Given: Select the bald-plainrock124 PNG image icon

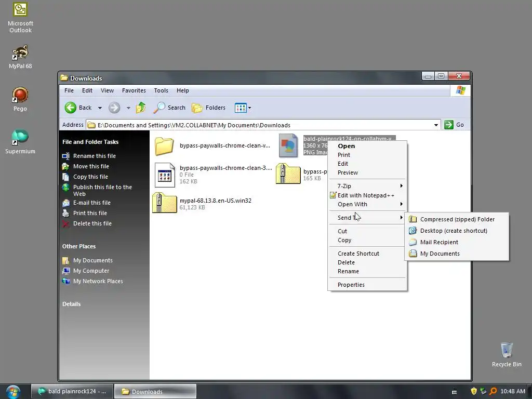Looking at the screenshot, I should [288, 145].
